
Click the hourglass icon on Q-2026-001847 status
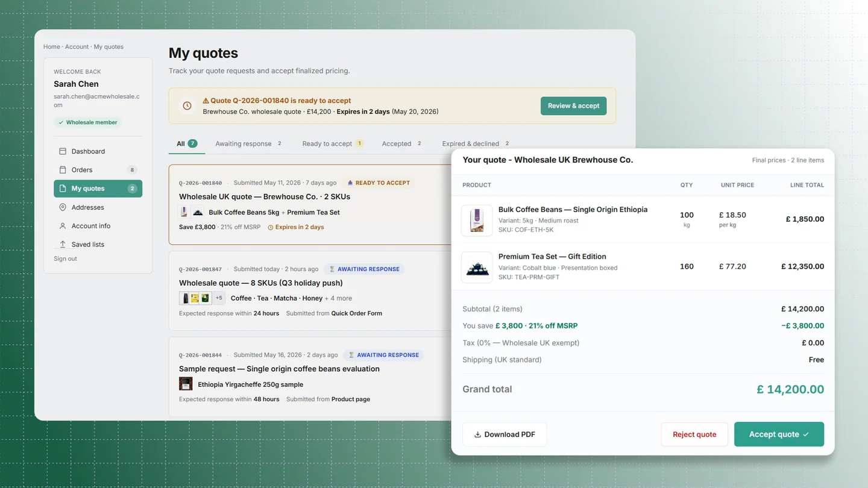[x=332, y=269]
